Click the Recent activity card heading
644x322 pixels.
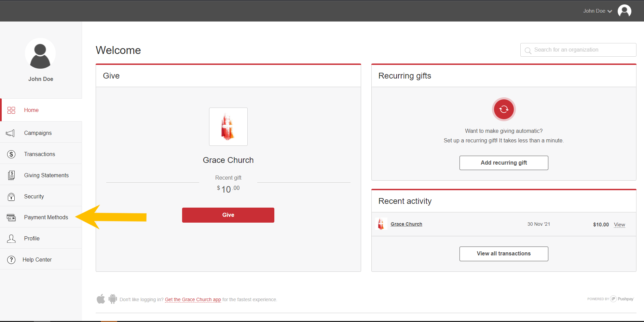coord(405,201)
